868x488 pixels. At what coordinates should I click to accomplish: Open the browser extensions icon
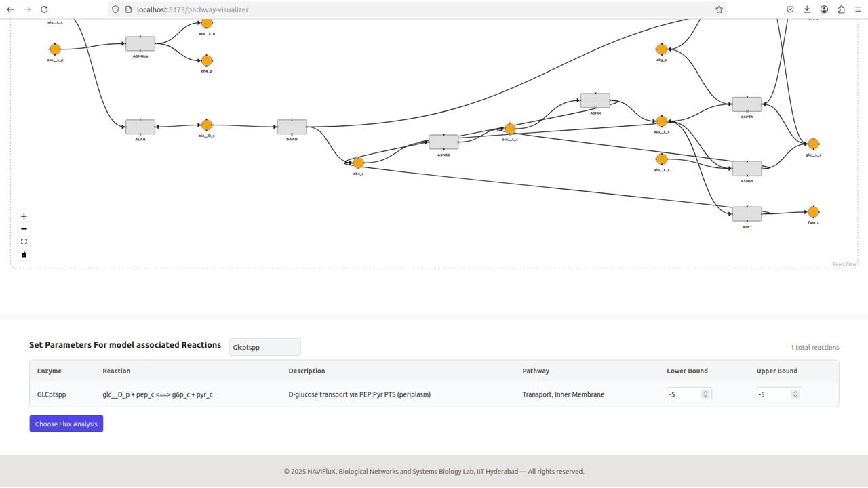click(x=841, y=9)
